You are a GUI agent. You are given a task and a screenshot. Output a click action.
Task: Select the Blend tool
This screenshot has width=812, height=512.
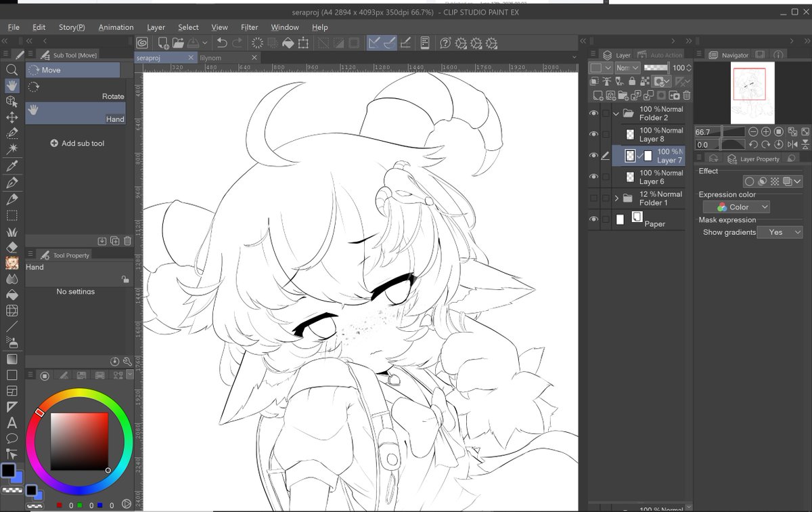[12, 279]
